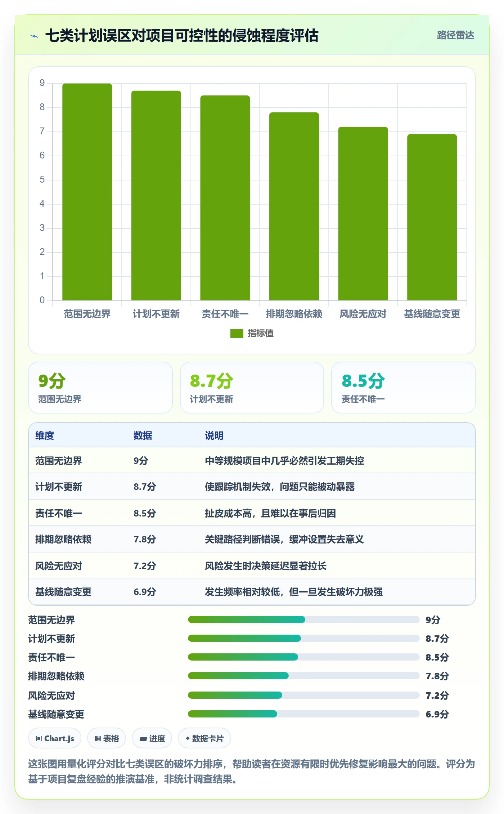Click the 维度 column header

[x=45, y=435]
